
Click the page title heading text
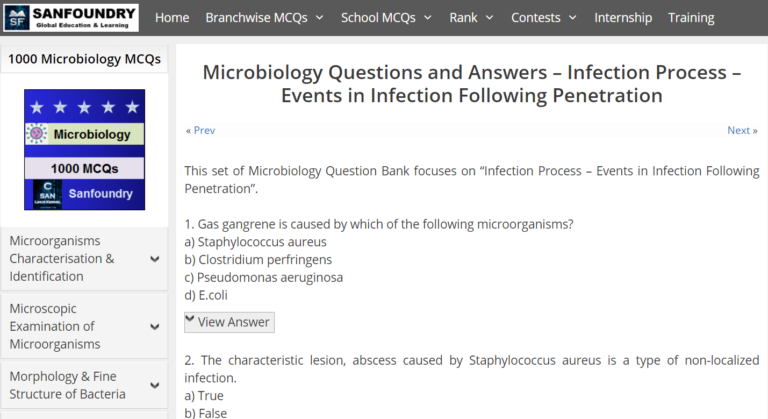pos(471,84)
